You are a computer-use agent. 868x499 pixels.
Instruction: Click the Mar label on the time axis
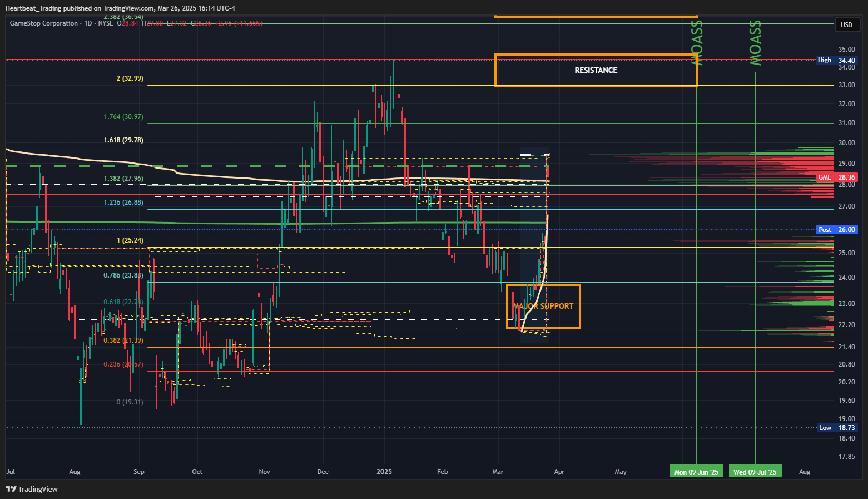point(498,472)
